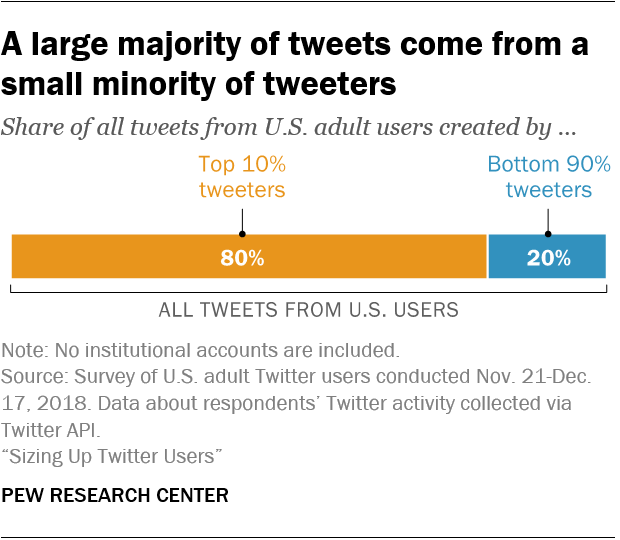This screenshot has width=620, height=540.
Task: Click the headline text "small minority of tweeters"
Action: 198,84
